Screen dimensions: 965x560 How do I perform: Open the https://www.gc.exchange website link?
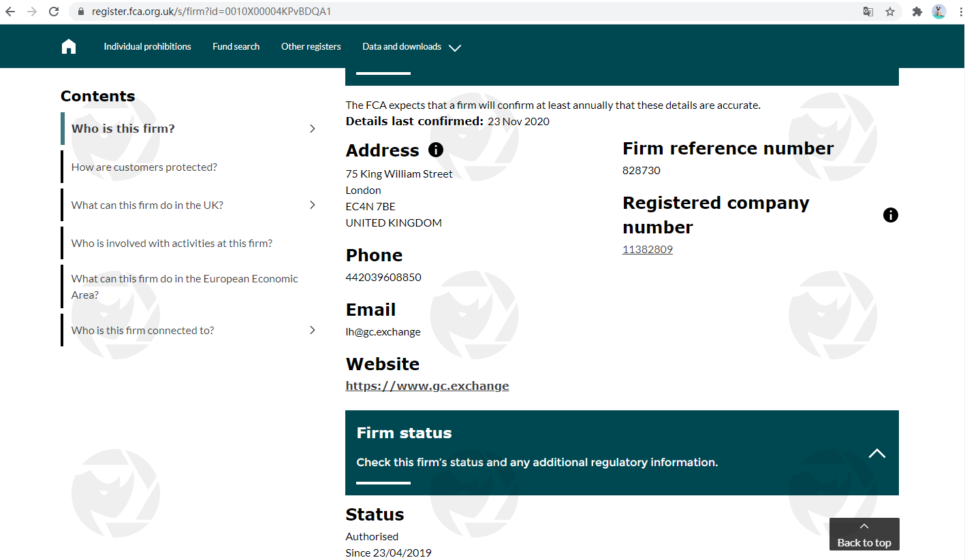tap(427, 386)
